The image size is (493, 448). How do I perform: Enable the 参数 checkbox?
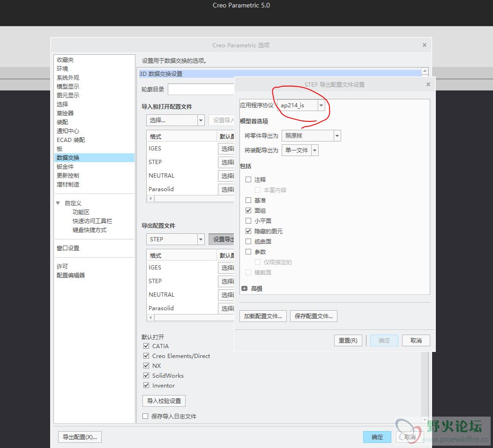click(248, 252)
